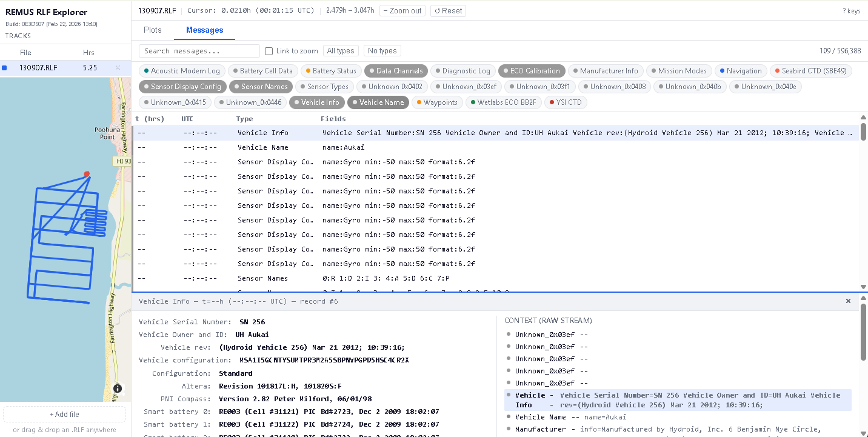The width and height of the screenshot is (868, 437).
Task: Click the map info icon
Action: [x=118, y=389]
